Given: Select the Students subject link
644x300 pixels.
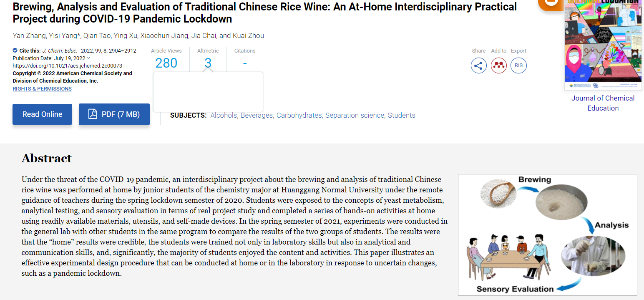Looking at the screenshot, I should (x=401, y=116).
